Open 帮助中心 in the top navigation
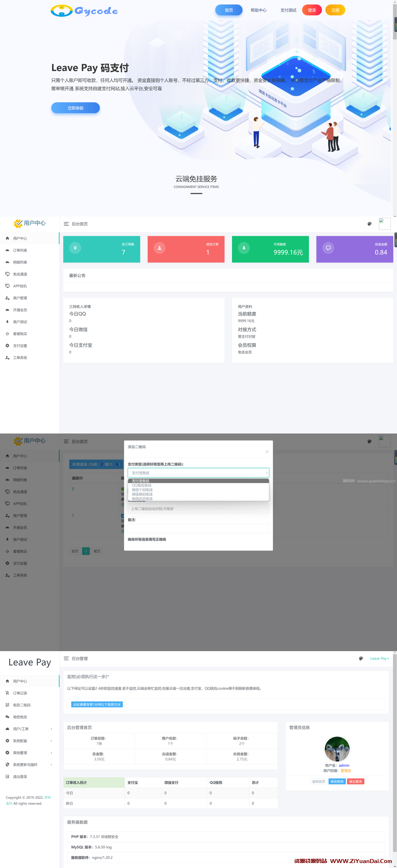 [258, 10]
